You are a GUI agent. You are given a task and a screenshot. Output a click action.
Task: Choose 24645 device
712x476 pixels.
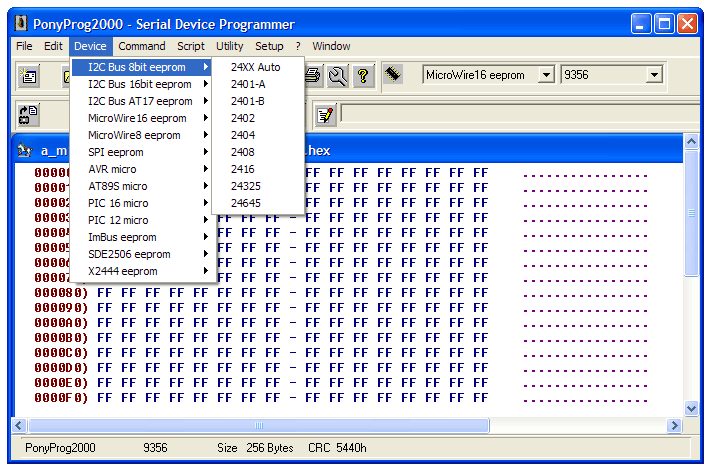[258, 203]
